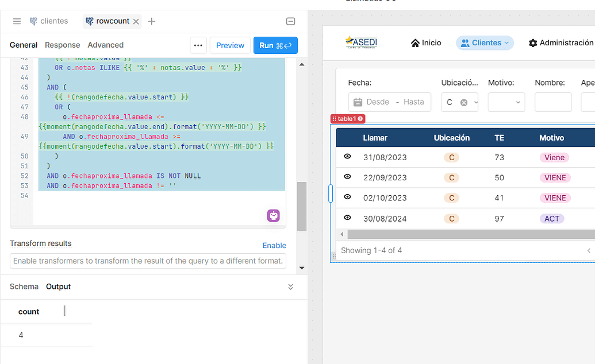The image size is (595, 364).
Task: Open the AI assistant robot icon
Action: [x=273, y=216]
